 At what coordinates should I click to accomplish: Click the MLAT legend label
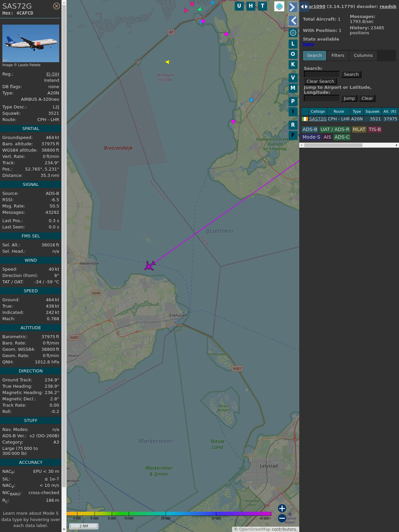(359, 129)
